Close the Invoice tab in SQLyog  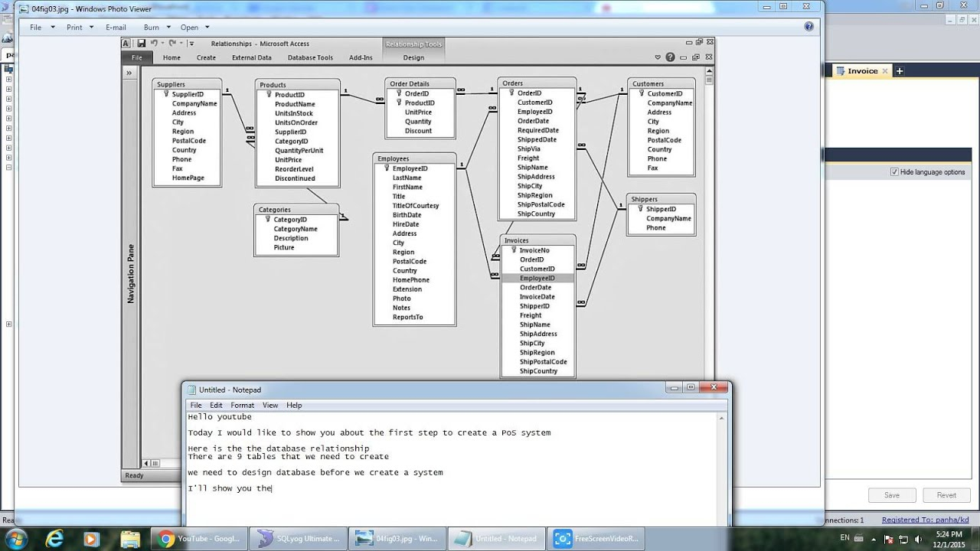pos(885,70)
